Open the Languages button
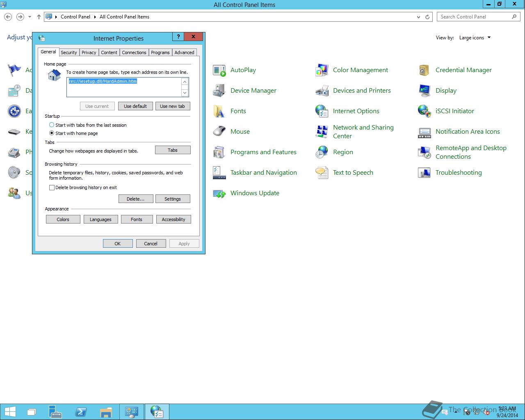 100,219
